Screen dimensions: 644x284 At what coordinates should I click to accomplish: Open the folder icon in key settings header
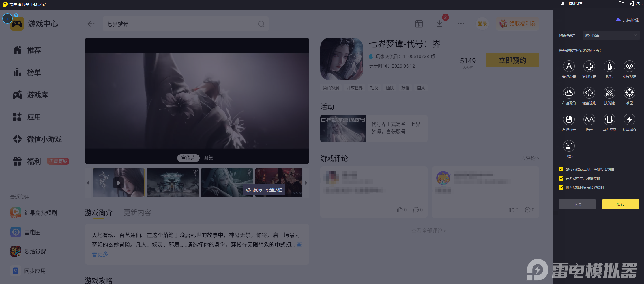621,3
